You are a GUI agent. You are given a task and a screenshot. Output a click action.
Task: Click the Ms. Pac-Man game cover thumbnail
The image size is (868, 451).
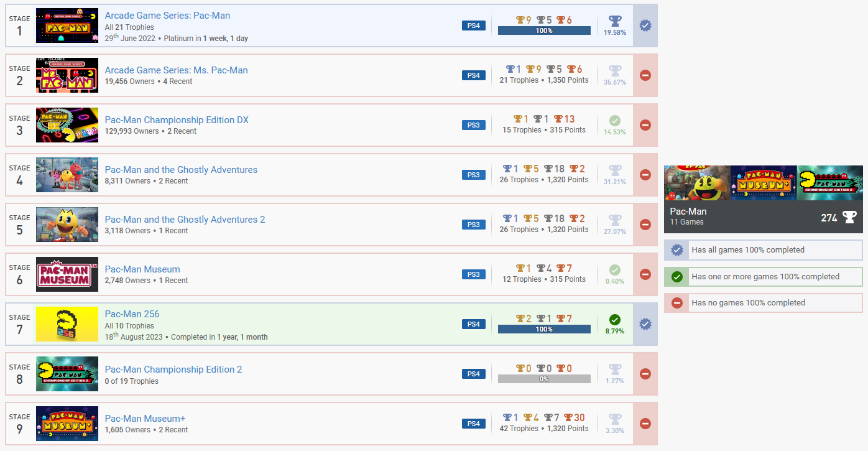(x=67, y=75)
